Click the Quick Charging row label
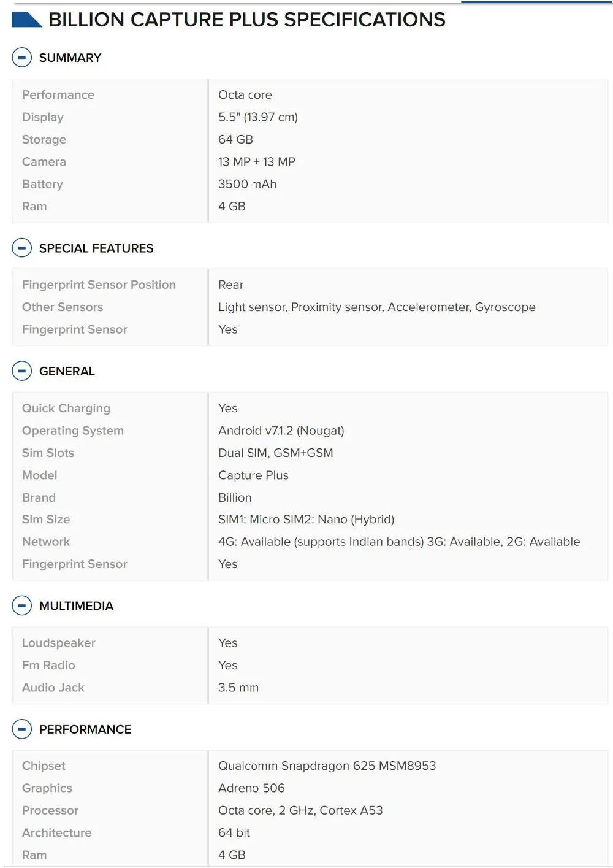This screenshot has width=613, height=868. (x=66, y=409)
